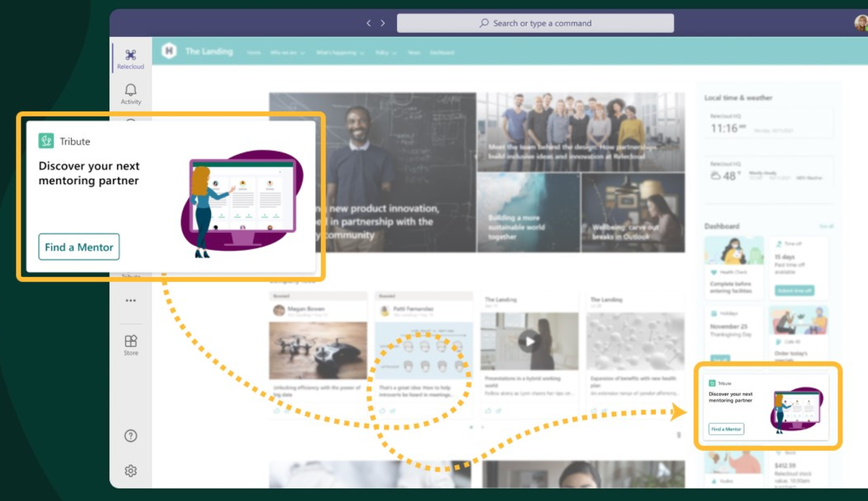Click Find a Mentor in dashboard card

(x=726, y=429)
